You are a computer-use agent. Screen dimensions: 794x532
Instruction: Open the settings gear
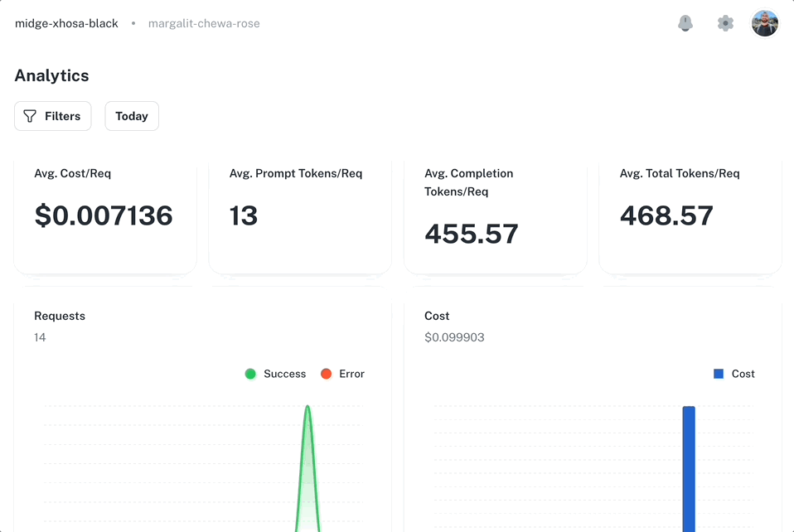click(725, 23)
